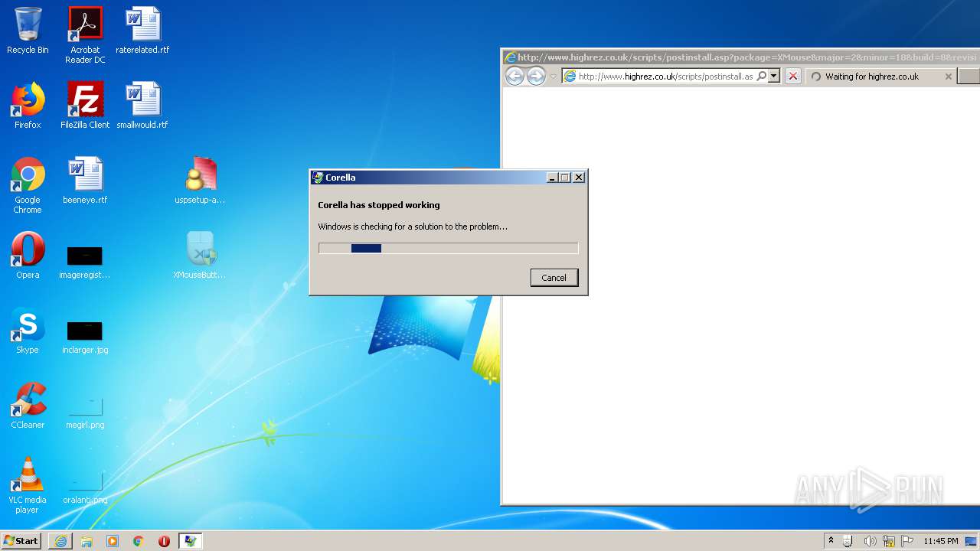Click the Corella solution-check progress bar
The width and height of the screenshot is (980, 551).
(x=448, y=248)
